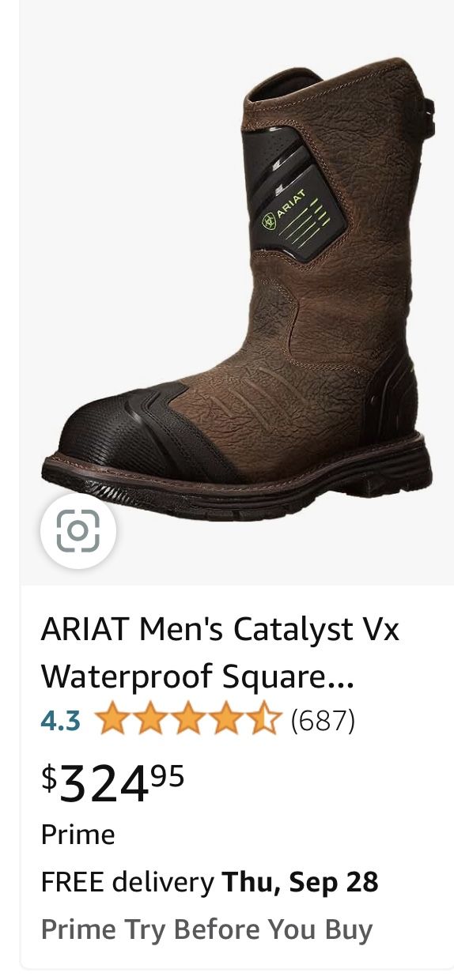This screenshot has width=454, height=980.
Task: Click the FREE delivery text
Action: (x=127, y=882)
